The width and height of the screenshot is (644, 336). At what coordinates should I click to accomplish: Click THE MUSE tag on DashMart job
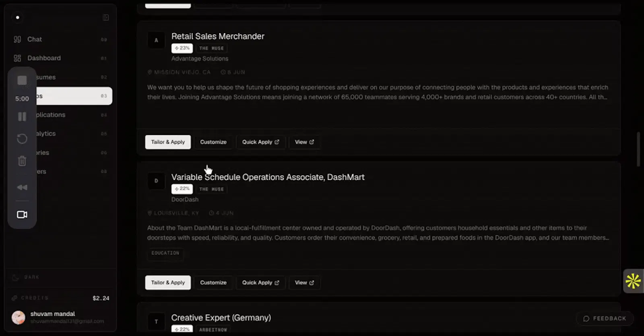pos(212,189)
